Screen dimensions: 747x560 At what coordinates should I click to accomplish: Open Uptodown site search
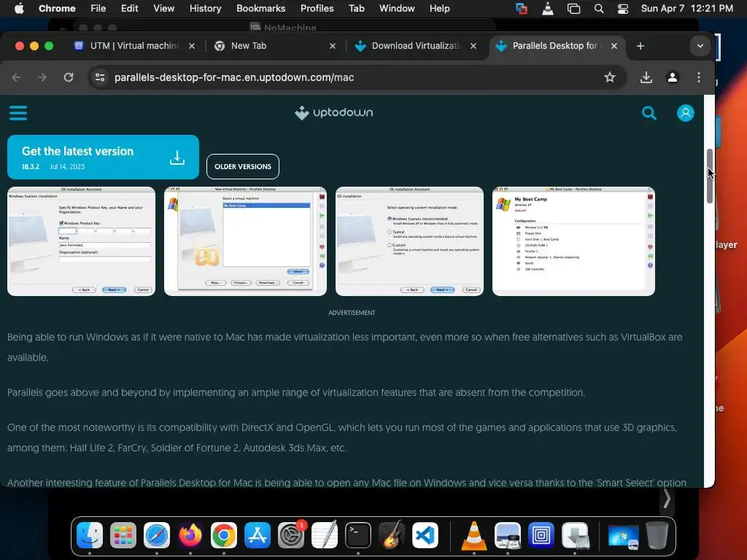(x=649, y=113)
